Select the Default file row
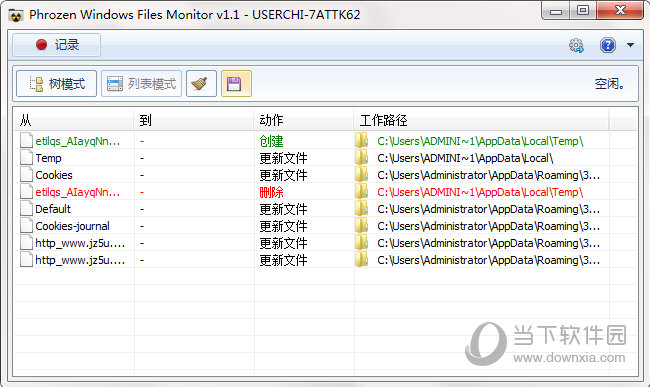 [x=325, y=209]
